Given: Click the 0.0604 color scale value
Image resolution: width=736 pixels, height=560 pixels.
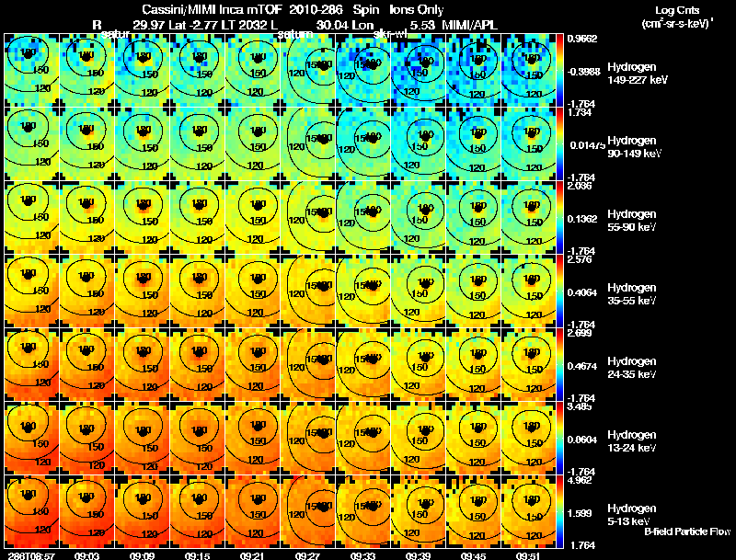Looking at the screenshot, I should coord(582,440).
